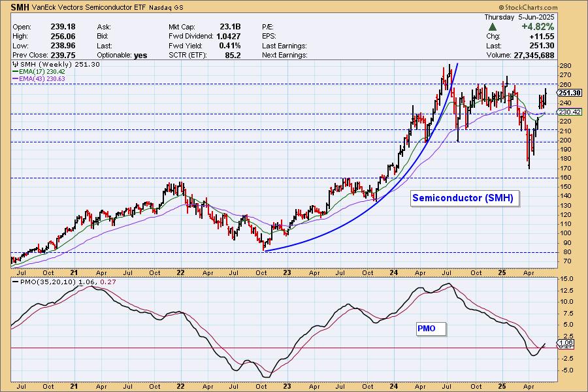588x392 pixels.
Task: Click the Semiconductor (SMH) annotation box
Action: (465, 198)
